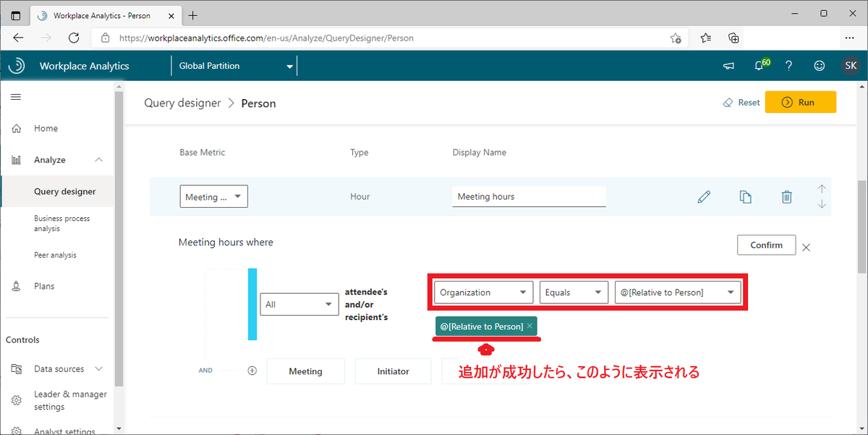Open the Equals operator dropdown
This screenshot has width=868, height=435.
(574, 292)
